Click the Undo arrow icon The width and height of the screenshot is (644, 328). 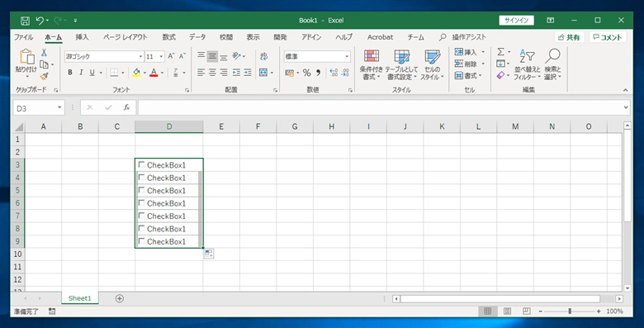(40, 20)
